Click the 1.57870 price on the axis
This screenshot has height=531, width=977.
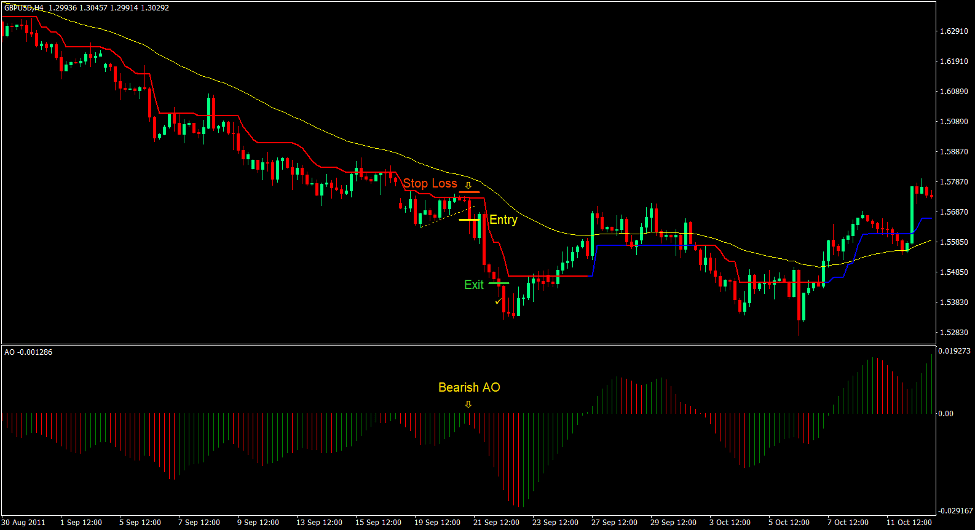[x=955, y=182]
